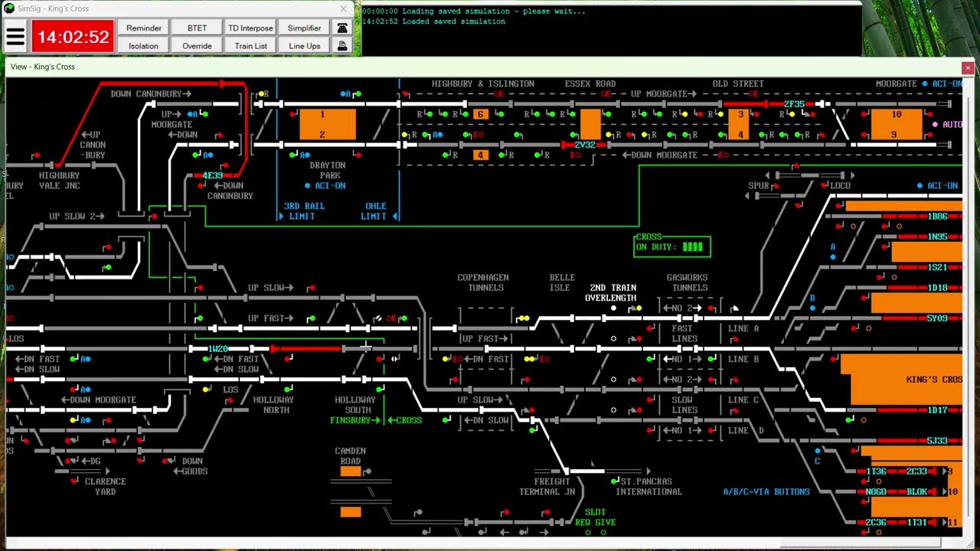Click the red signal left of DG label
The image size is (980, 551).
(x=70, y=461)
